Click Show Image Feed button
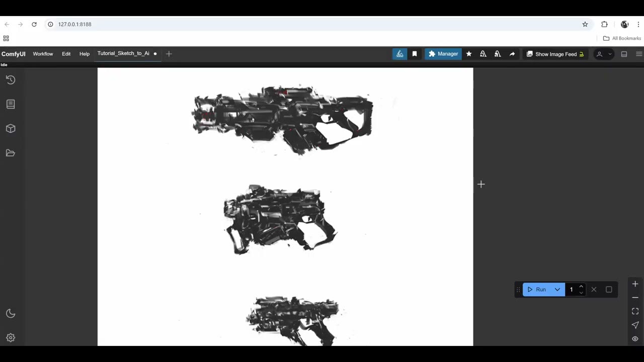The width and height of the screenshot is (644, 362). click(555, 54)
